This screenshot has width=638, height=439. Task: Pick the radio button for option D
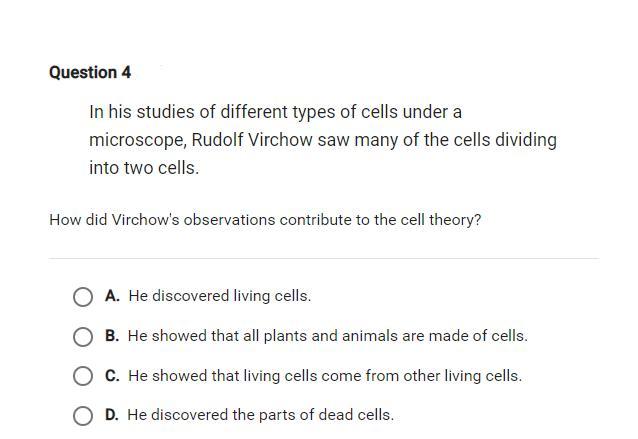click(x=83, y=416)
